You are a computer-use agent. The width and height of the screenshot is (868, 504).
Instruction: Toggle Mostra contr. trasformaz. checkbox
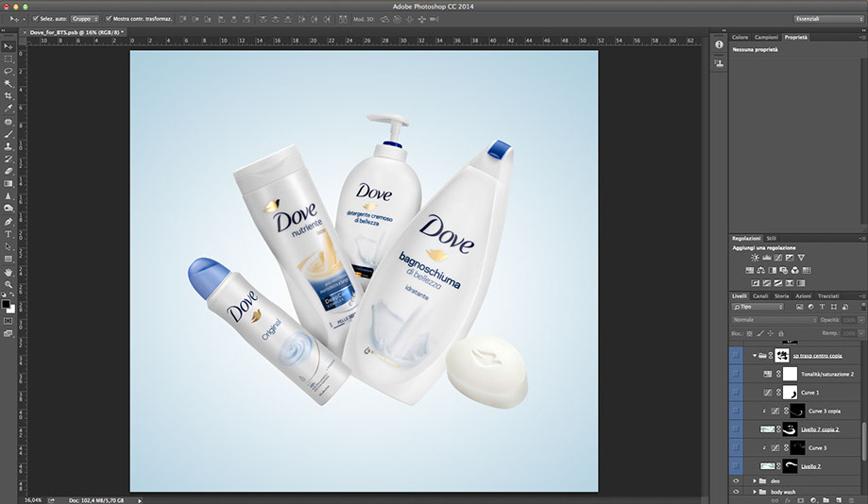(x=109, y=19)
